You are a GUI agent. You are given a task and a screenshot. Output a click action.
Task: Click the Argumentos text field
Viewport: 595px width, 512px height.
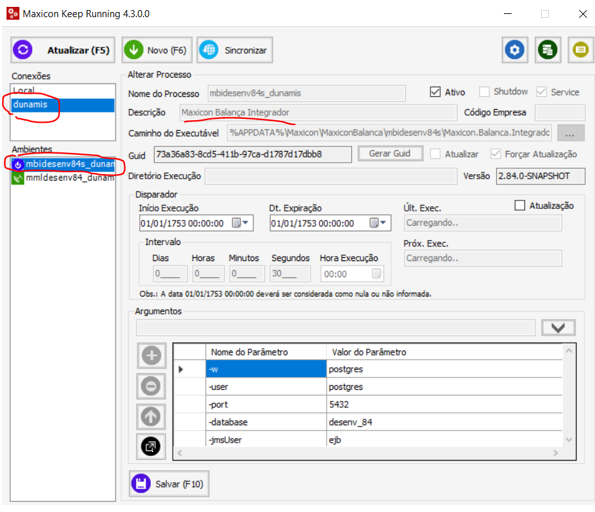336,328
